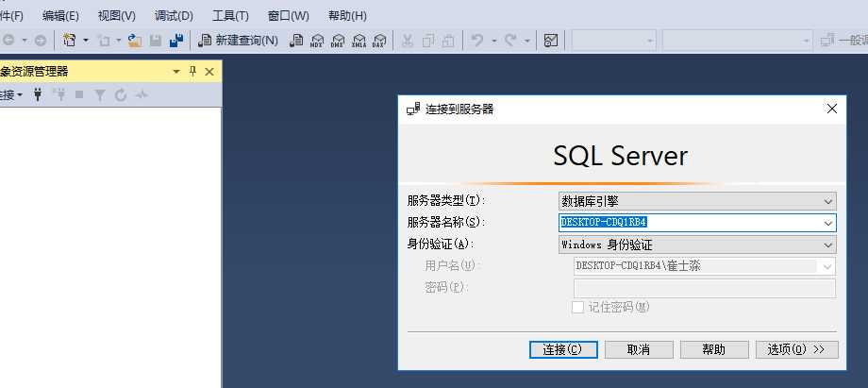Open the 帮助(H) menu
The height and width of the screenshot is (388, 868).
click(x=347, y=15)
